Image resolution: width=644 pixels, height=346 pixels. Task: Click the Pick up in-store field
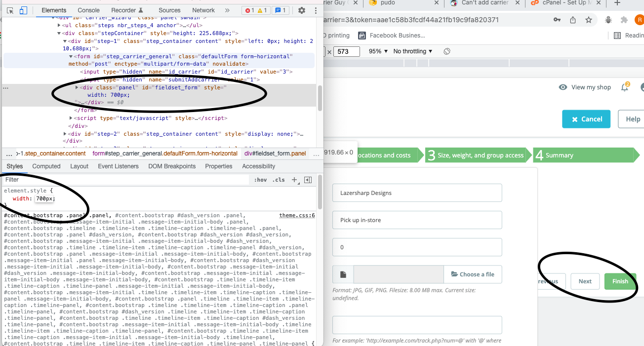[417, 220]
